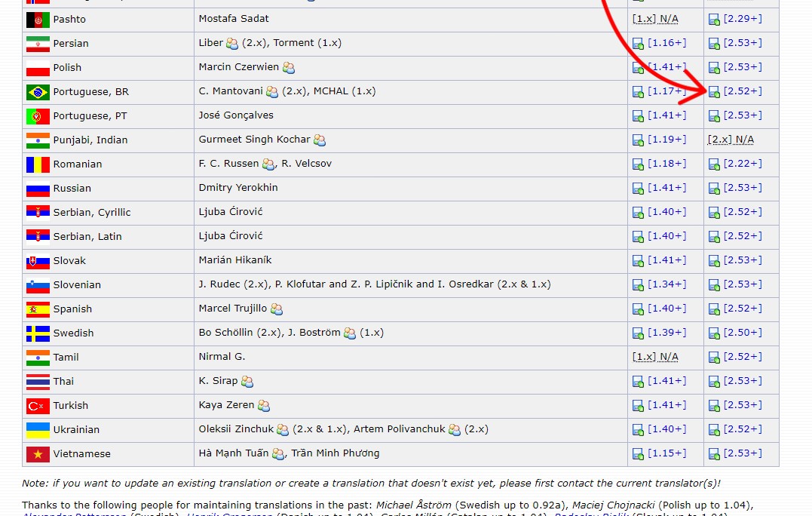Click the Brazil flag icon
The image size is (812, 516).
(38, 92)
